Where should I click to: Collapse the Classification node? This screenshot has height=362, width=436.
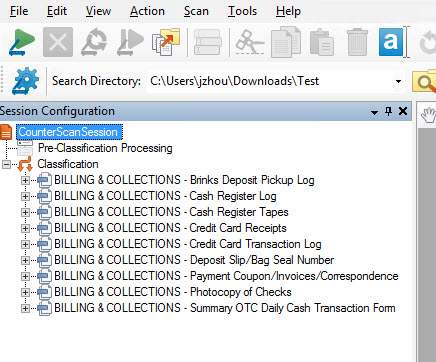(6, 164)
